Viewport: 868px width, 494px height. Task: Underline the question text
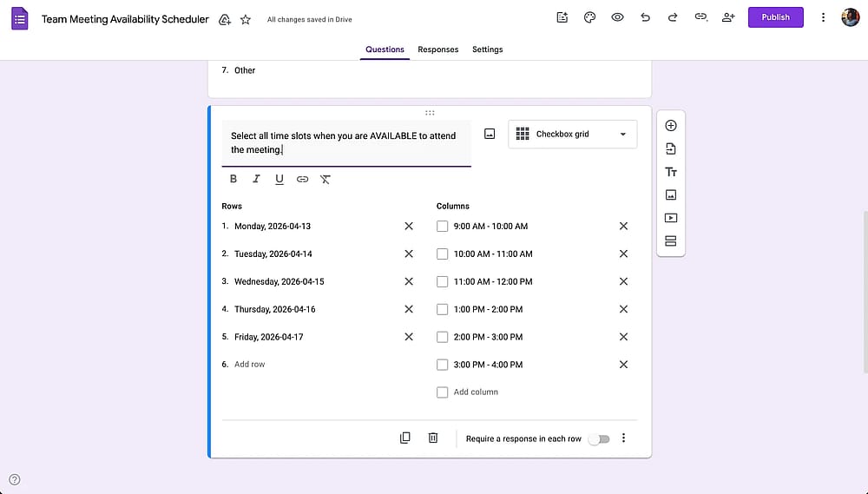coord(279,179)
